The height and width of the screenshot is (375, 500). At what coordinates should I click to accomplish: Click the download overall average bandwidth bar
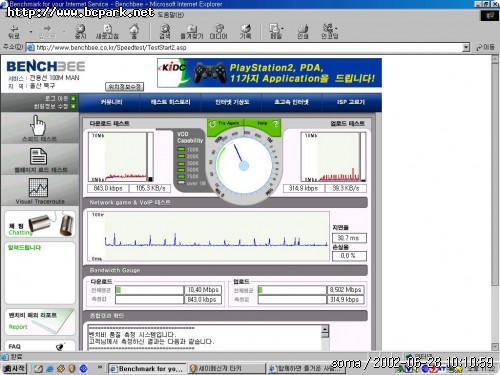click(x=149, y=290)
